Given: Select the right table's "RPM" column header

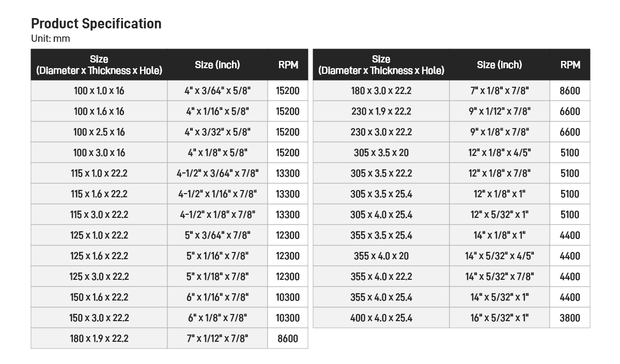Looking at the screenshot, I should tap(570, 65).
